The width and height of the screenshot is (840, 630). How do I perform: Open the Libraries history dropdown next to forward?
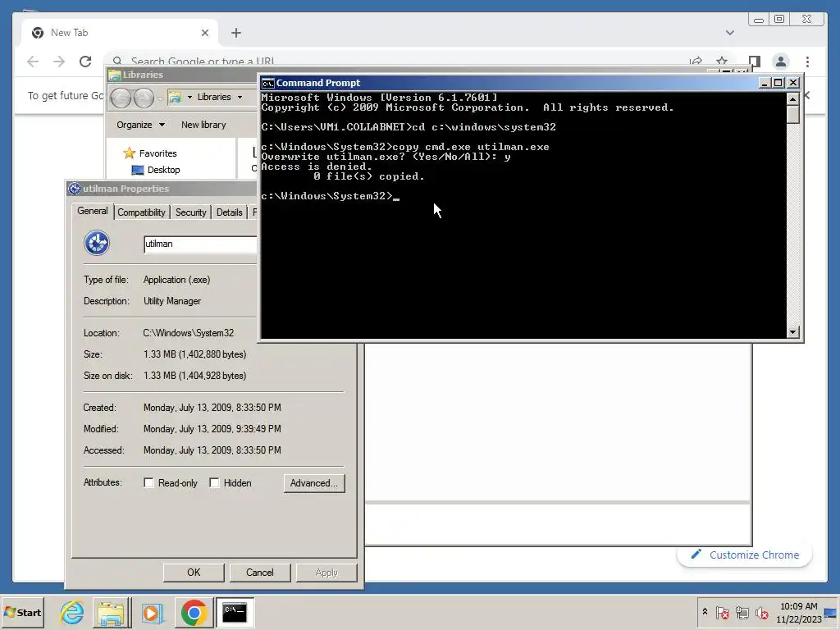(x=160, y=98)
